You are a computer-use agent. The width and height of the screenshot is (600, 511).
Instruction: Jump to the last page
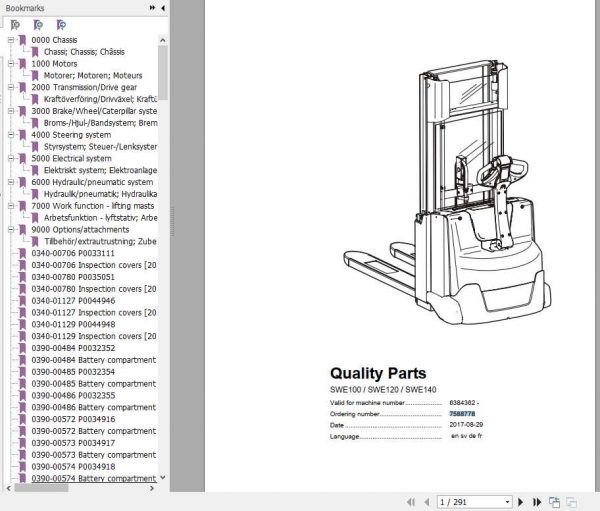[x=537, y=502]
